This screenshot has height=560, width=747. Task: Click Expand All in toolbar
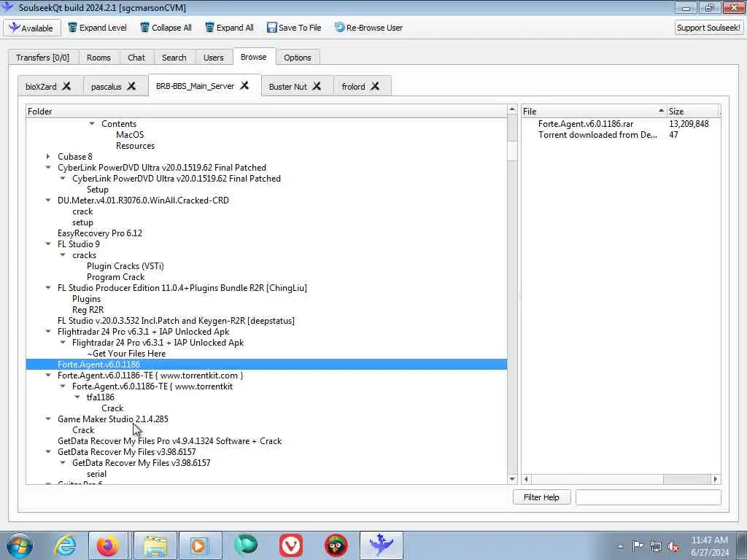pos(229,28)
